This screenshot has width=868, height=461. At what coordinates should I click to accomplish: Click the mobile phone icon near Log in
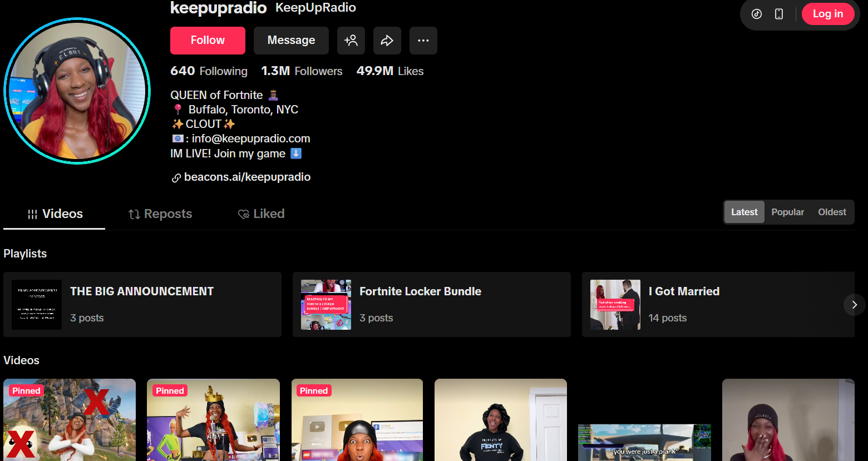(779, 14)
